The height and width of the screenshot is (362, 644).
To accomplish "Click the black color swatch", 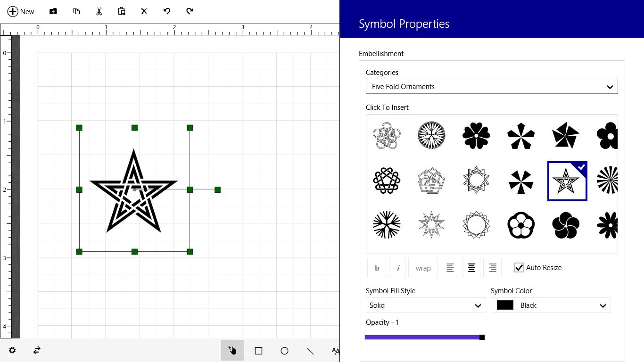I will click(505, 305).
